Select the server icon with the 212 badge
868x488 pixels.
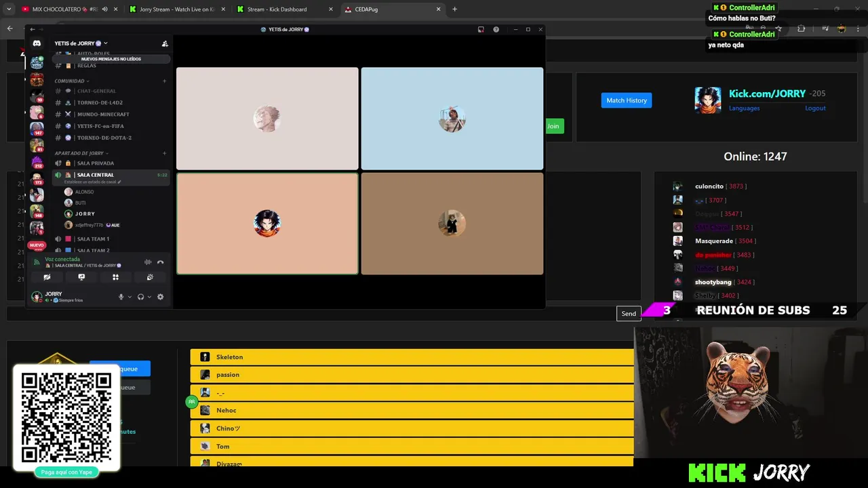pos(37,162)
